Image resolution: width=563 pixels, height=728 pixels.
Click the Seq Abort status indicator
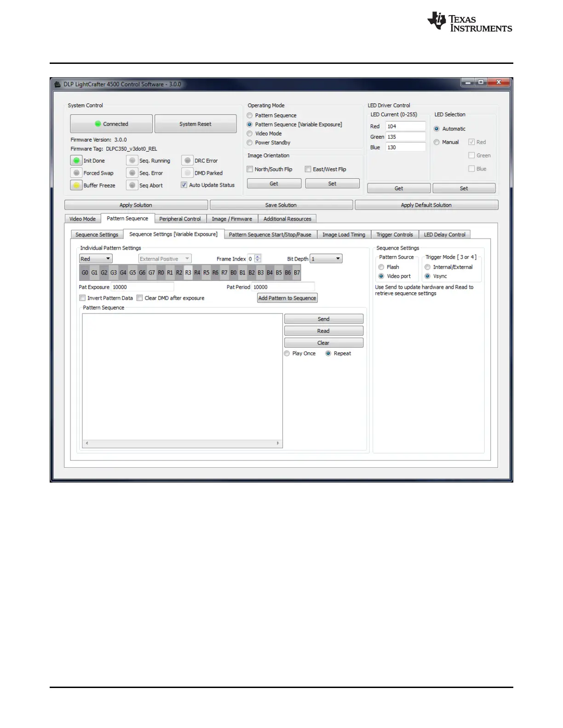(x=132, y=185)
